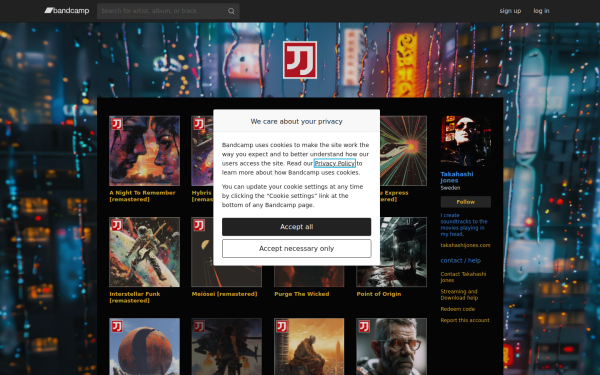Screen dimensions: 600x375
Task: Open the log in link
Action: click(541, 11)
